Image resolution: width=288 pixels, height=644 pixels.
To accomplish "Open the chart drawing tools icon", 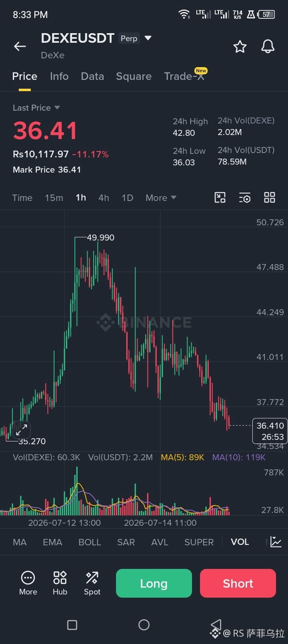I will tap(220, 197).
